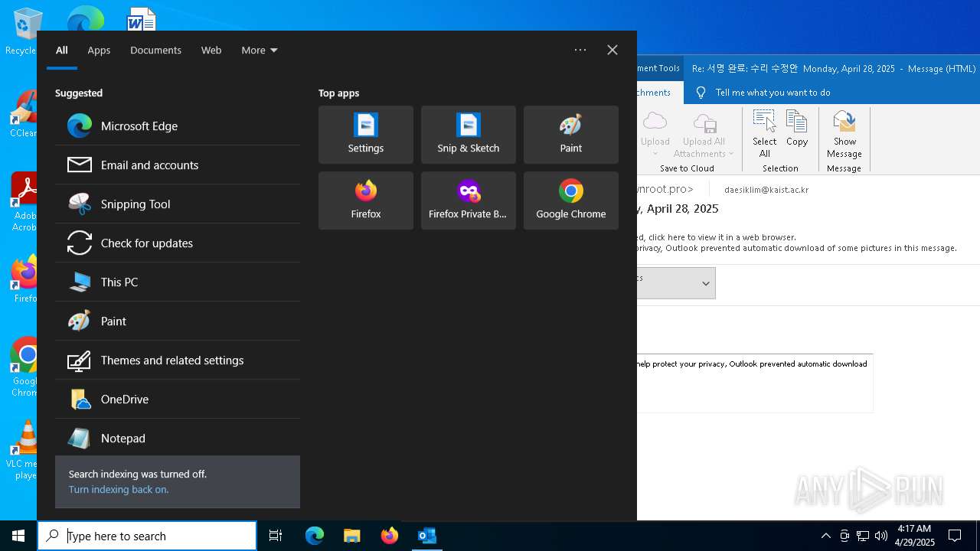Open This PC from Suggested list
Screen dimensions: 980x551
tap(178, 282)
